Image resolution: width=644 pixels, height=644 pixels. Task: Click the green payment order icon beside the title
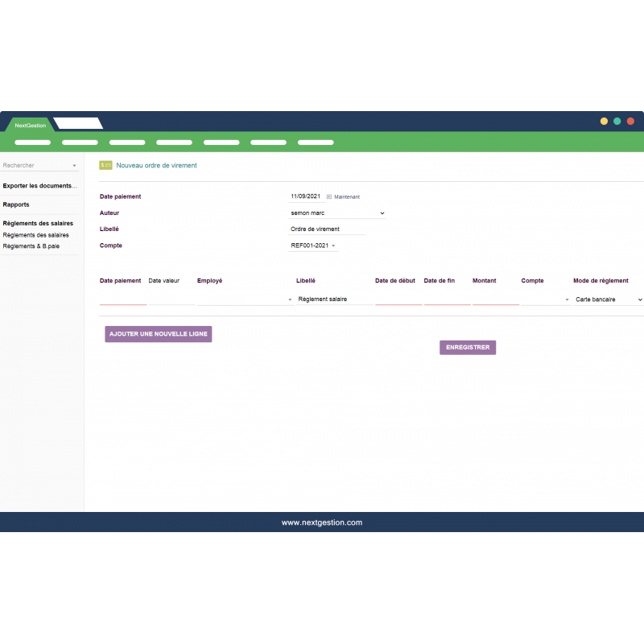click(x=105, y=165)
